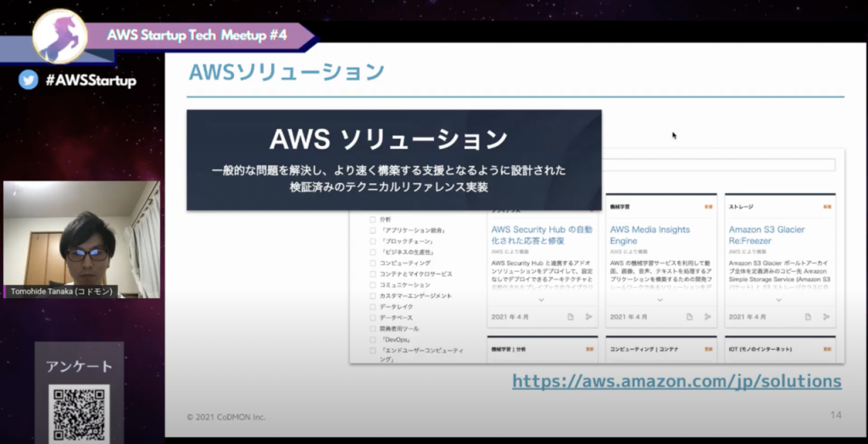Click the 2021 年 4 月 date on S3 Glacier card

tap(748, 317)
